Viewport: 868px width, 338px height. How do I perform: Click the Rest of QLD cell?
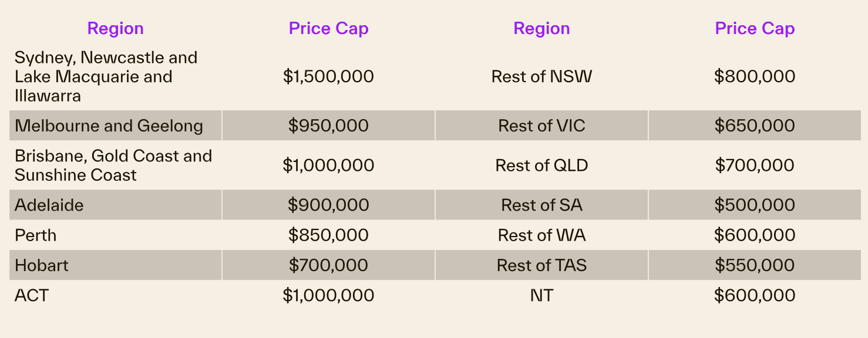tap(541, 165)
